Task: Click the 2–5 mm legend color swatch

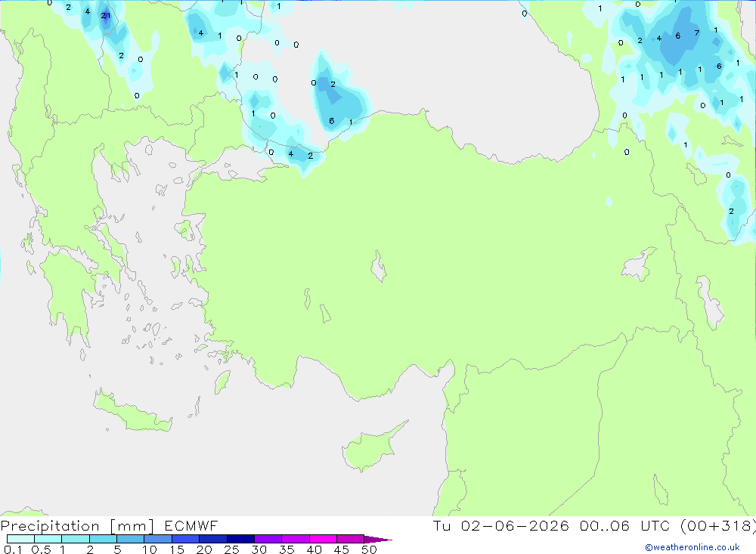Action: coord(103,539)
